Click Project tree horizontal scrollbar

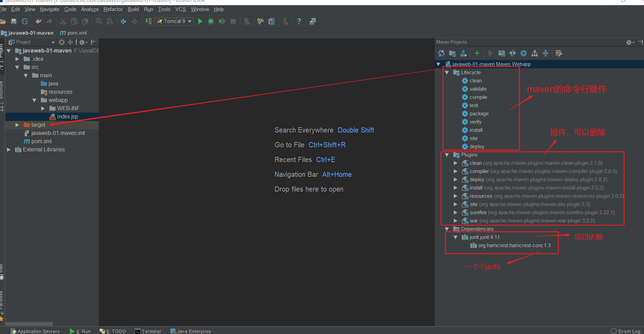pos(29,324)
